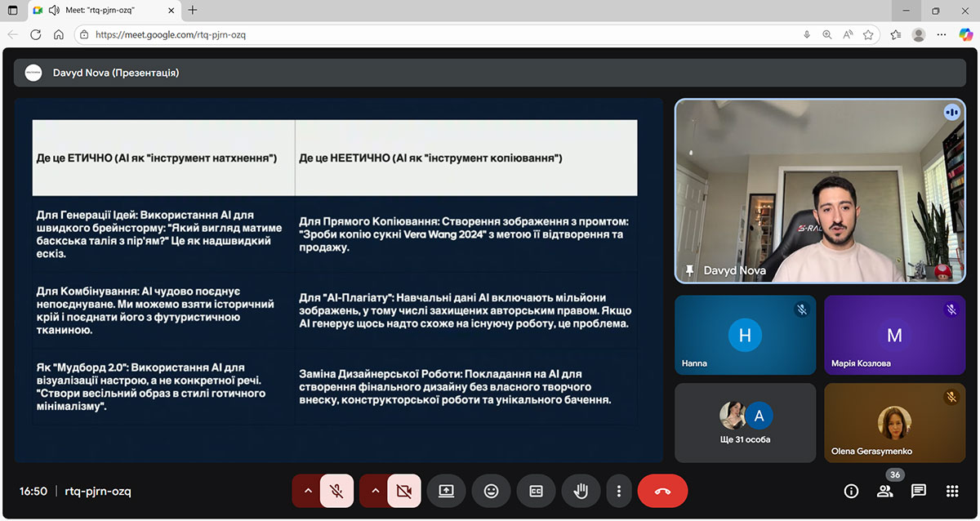Click the "Ще 31 особа" participants tile

[746, 423]
